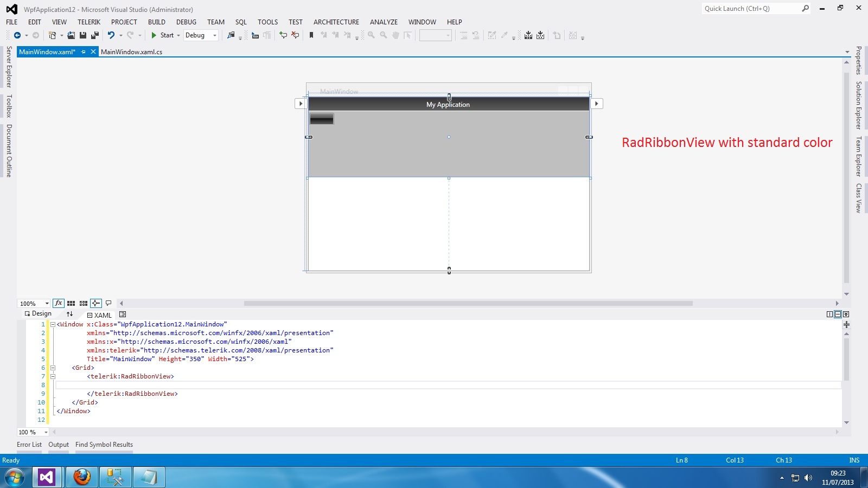Viewport: 868px width, 488px height.
Task: Expand the right arrow beside the designer ribbon
Action: click(x=596, y=104)
